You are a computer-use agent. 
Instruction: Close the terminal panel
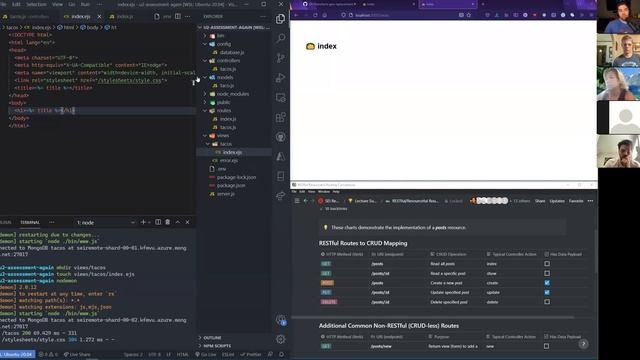tap(187, 222)
